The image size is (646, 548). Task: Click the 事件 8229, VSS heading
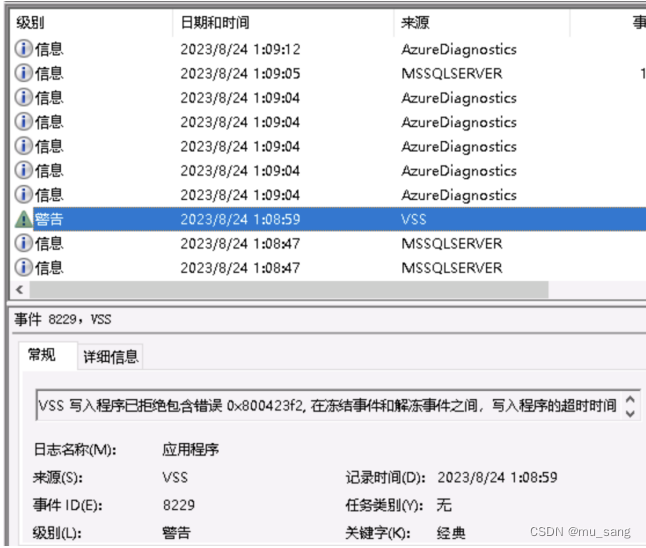pos(63,319)
